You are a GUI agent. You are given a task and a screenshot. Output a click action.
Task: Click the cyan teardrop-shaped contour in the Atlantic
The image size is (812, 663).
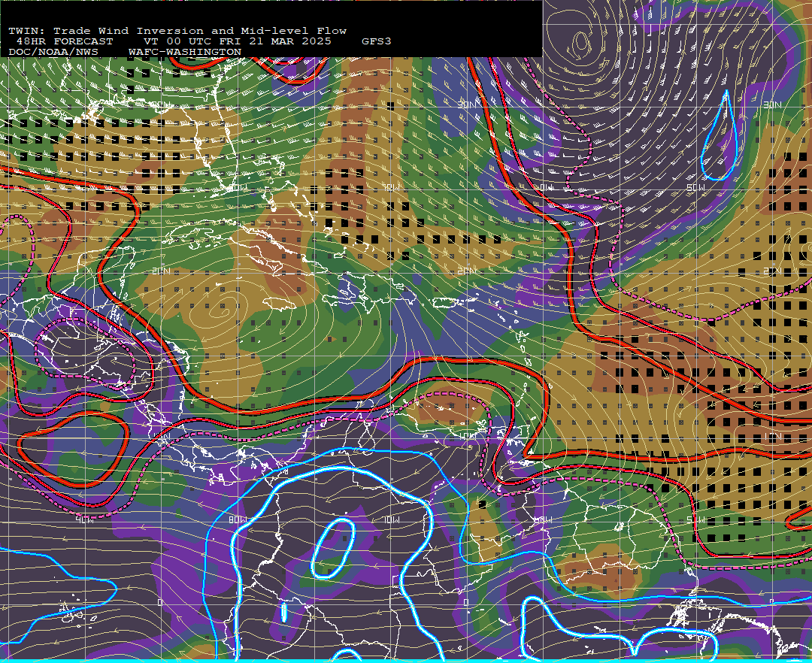point(720,135)
